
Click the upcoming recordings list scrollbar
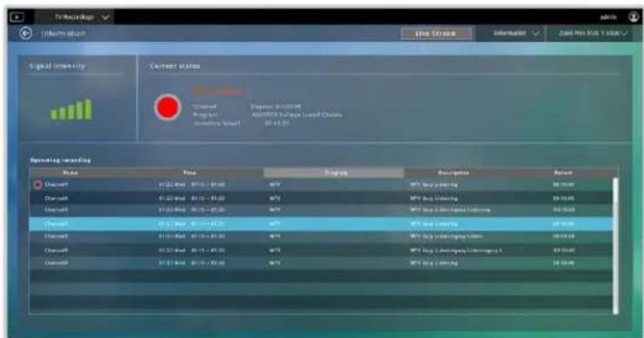pos(615,246)
